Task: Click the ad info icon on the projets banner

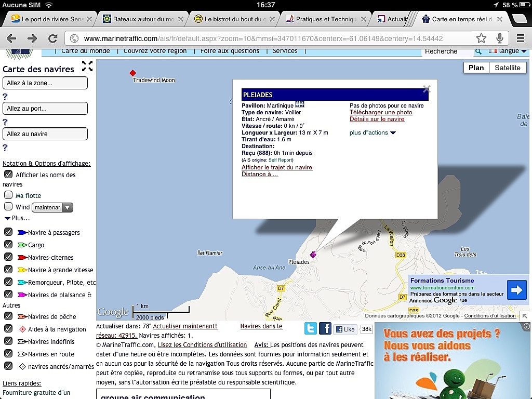Action: 526,326
